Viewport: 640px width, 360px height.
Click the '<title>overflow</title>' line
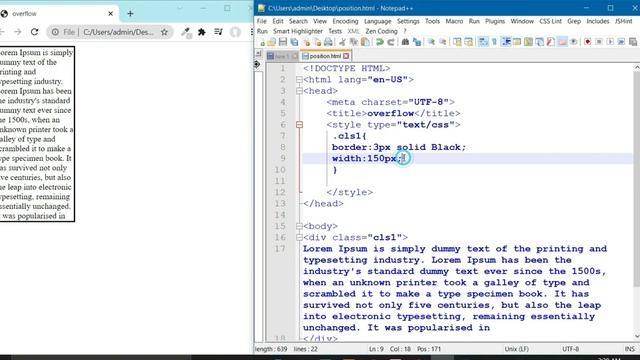[x=393, y=113]
